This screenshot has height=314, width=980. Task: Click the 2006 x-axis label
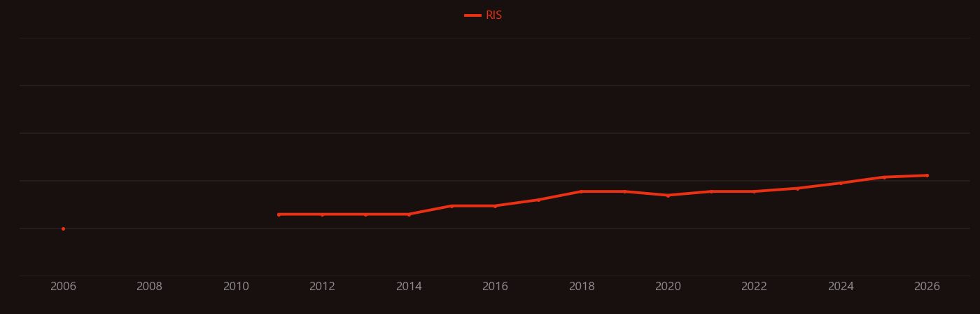63,287
